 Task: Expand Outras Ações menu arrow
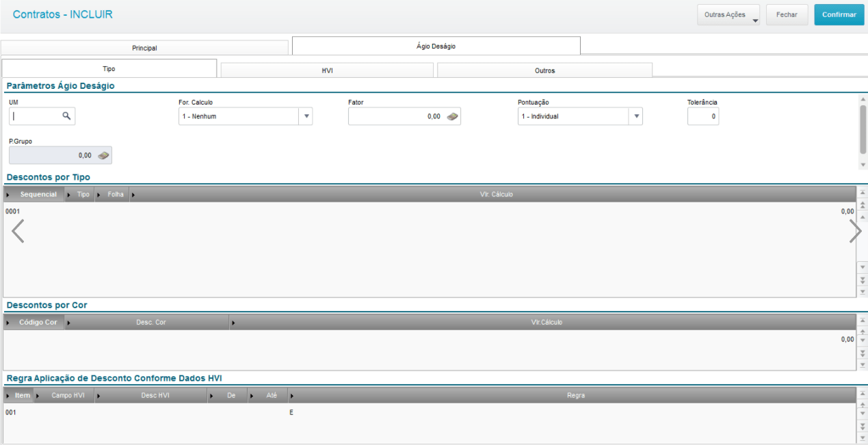(x=755, y=21)
